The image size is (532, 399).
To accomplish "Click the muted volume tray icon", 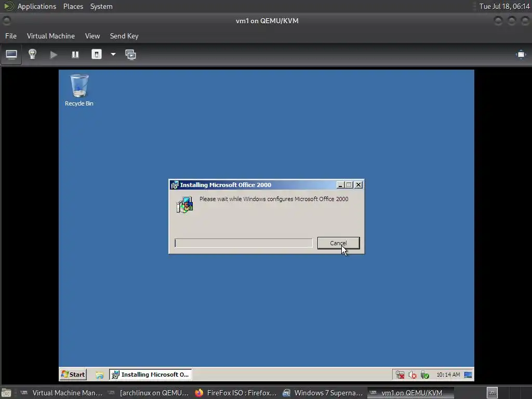I will coord(412,375).
